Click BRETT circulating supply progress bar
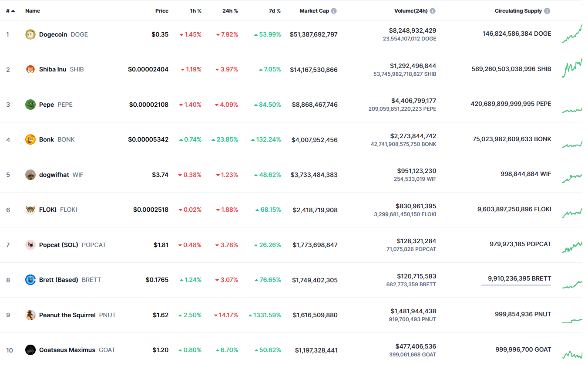The height and width of the screenshot is (366, 588). [x=516, y=285]
